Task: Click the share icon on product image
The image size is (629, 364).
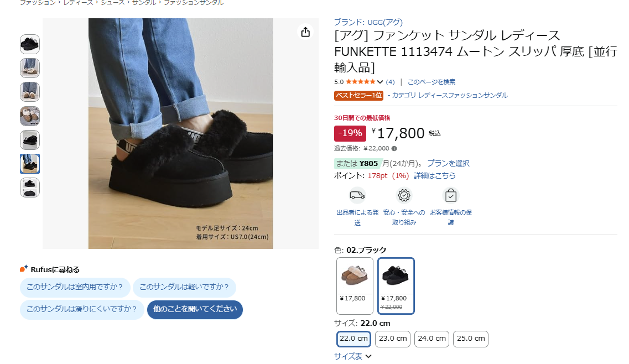Action: coord(305,32)
